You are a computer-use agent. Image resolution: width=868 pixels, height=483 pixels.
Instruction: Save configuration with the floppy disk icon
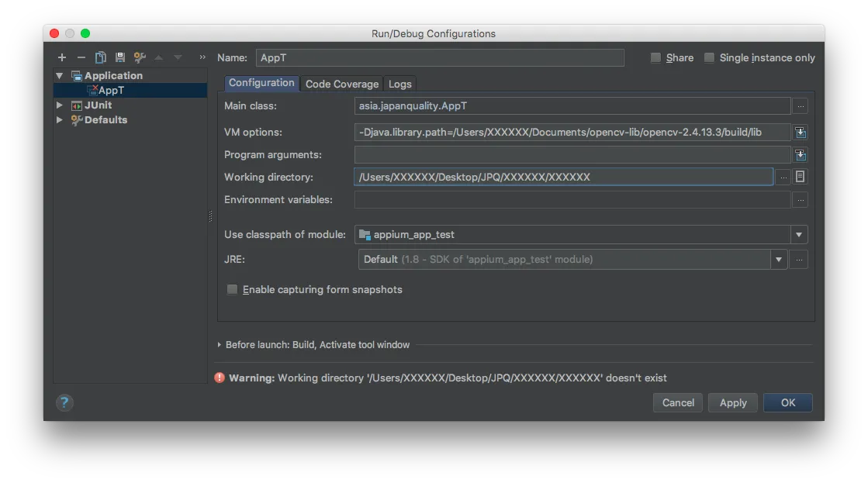(x=119, y=57)
